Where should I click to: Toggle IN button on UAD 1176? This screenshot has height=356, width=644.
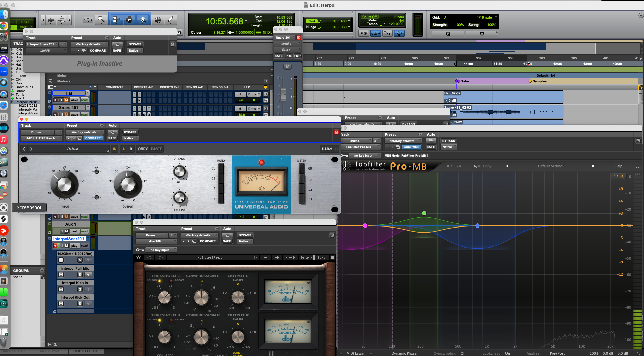click(115, 149)
